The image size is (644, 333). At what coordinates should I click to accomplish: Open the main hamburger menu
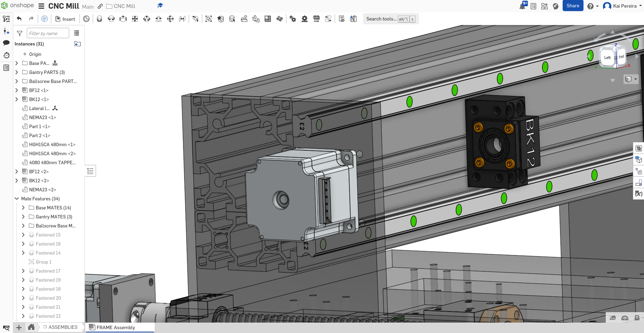(41, 6)
